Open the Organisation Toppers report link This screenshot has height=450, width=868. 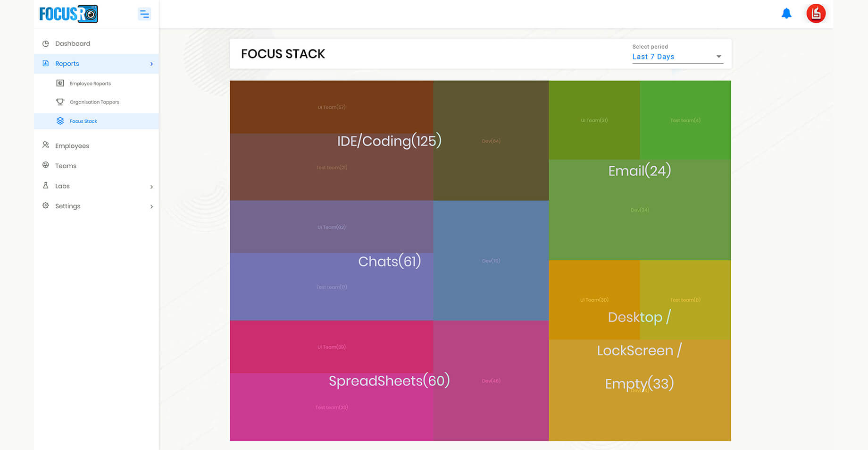pyautogui.click(x=94, y=102)
